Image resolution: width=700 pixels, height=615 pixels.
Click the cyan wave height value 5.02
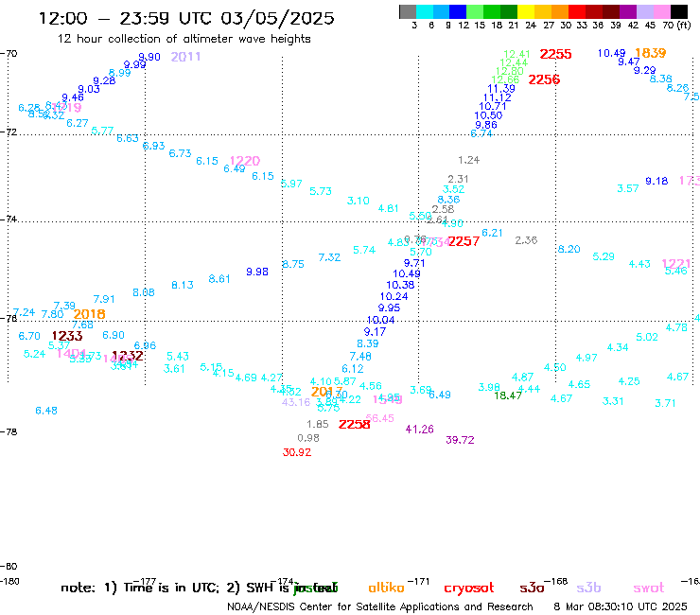647,337
